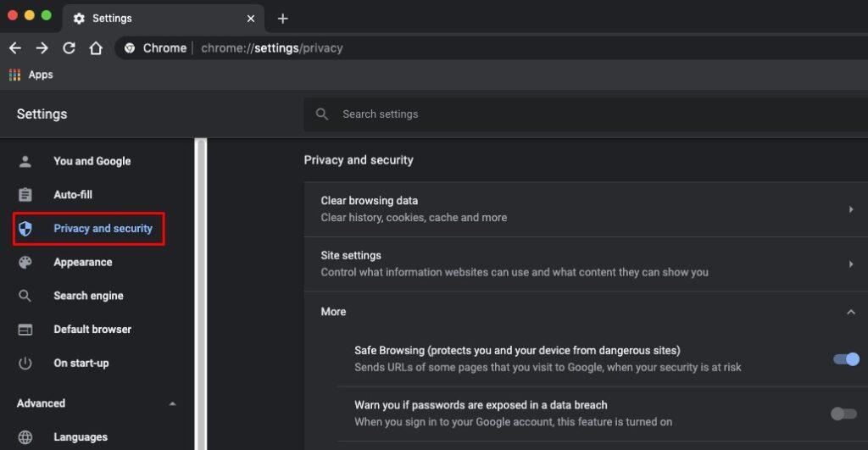Go to Search engine settings
Viewport: 868px width, 450px height.
pyautogui.click(x=88, y=296)
